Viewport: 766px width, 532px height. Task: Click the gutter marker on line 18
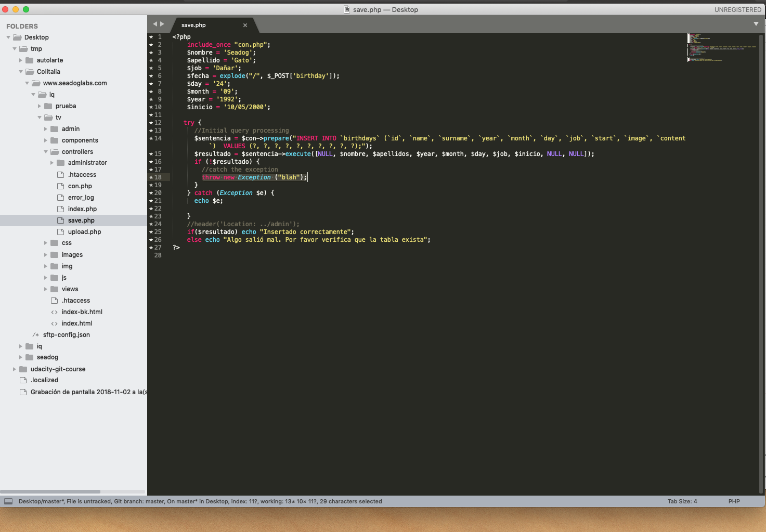(x=151, y=177)
